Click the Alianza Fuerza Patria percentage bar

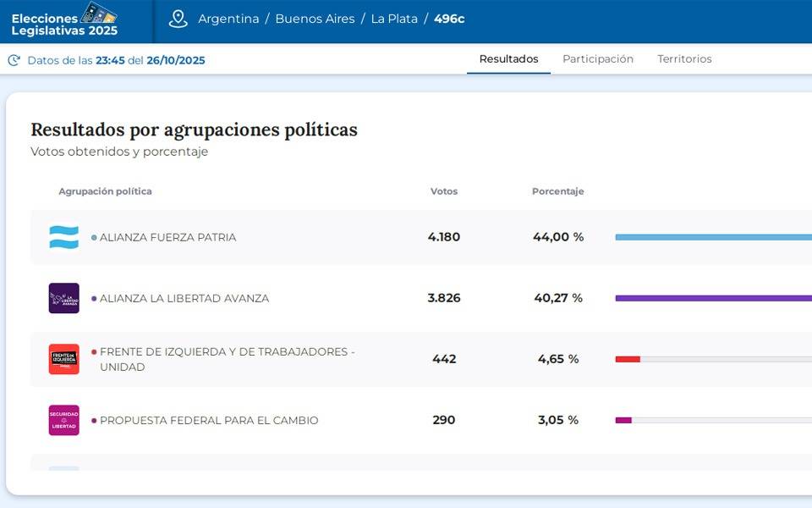tap(712, 238)
